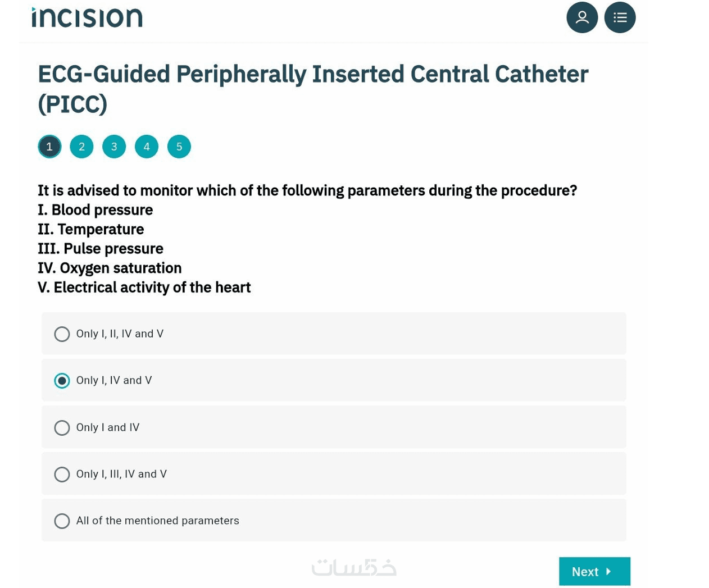Select radio 'Only I, II, IV and V'
The image size is (709, 588).
(62, 334)
